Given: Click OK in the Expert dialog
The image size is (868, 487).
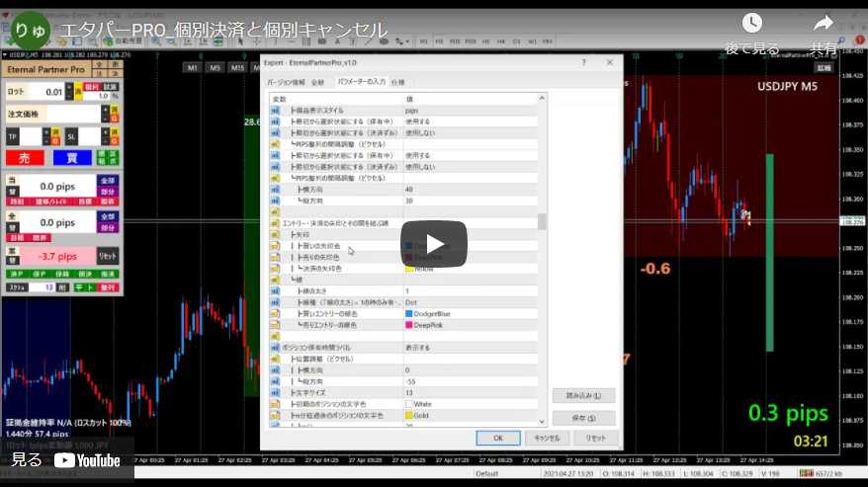Looking at the screenshot, I should [497, 438].
